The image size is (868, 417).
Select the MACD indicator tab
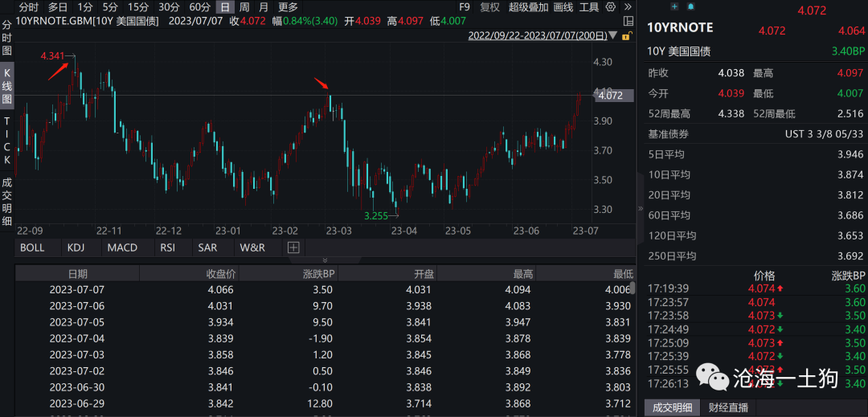click(x=122, y=247)
